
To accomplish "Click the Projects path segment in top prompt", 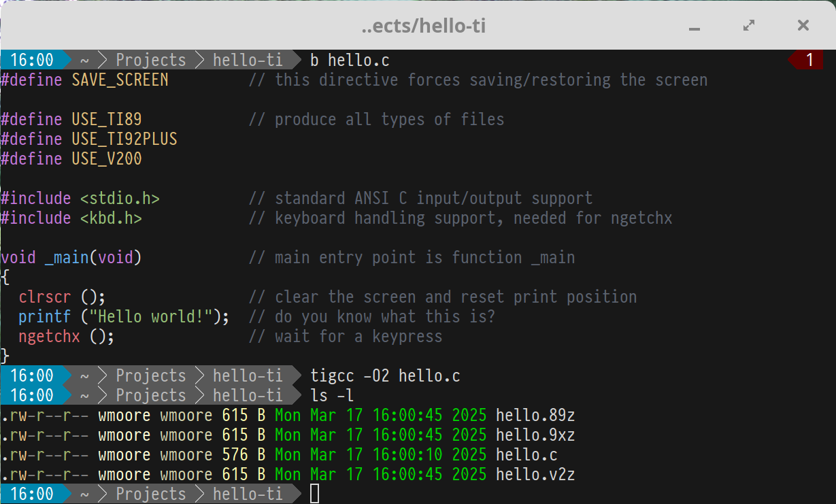I will pos(150,60).
